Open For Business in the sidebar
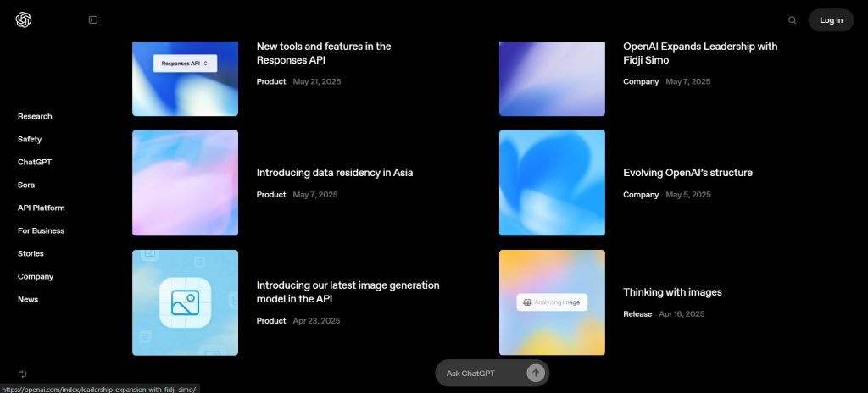 [x=41, y=231]
